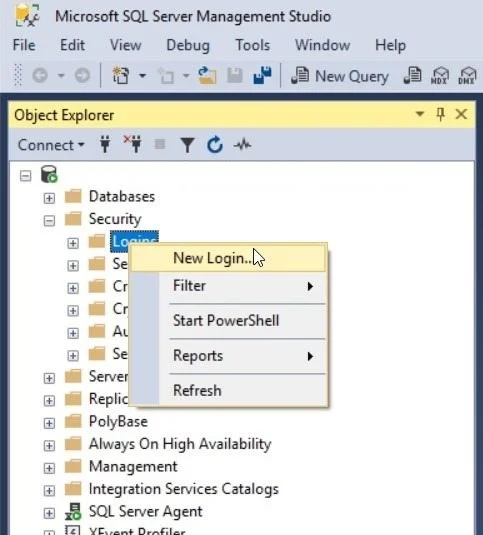The height and width of the screenshot is (535, 483).
Task: Click the Navigate Backward arrow icon
Action: point(40,75)
